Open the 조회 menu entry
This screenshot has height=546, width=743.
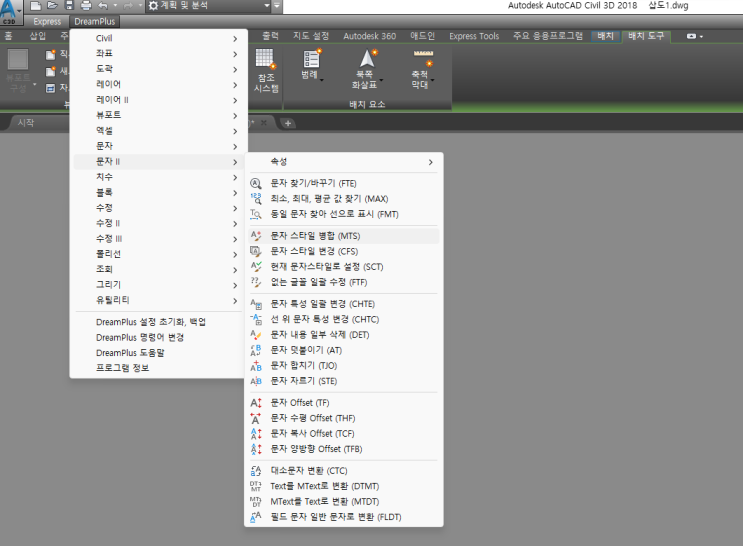159,269
